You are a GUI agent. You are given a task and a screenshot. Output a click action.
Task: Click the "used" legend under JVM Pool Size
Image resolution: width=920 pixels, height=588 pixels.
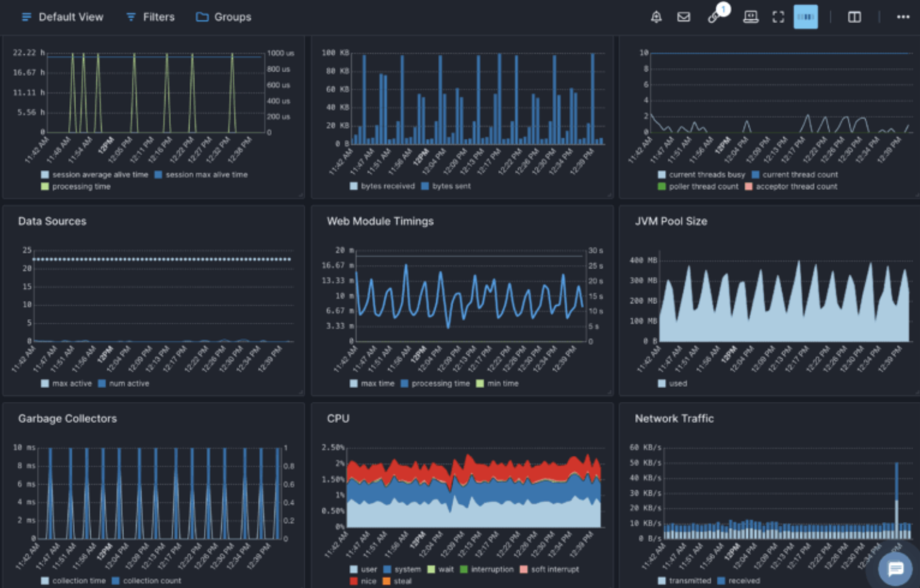click(x=671, y=383)
